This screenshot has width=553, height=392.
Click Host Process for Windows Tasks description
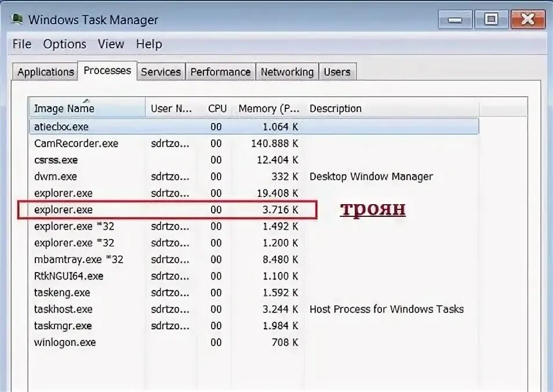pyautogui.click(x=387, y=309)
